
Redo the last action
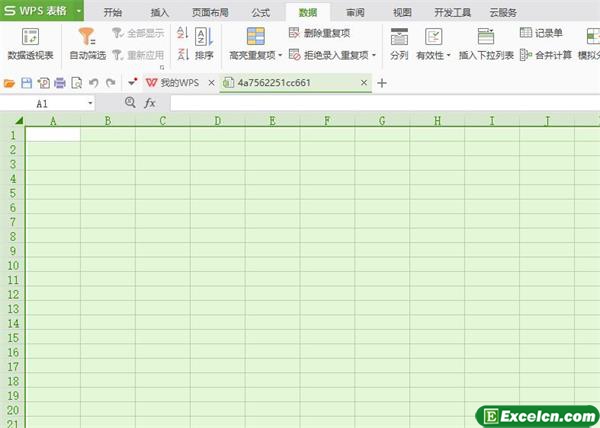[x=111, y=83]
